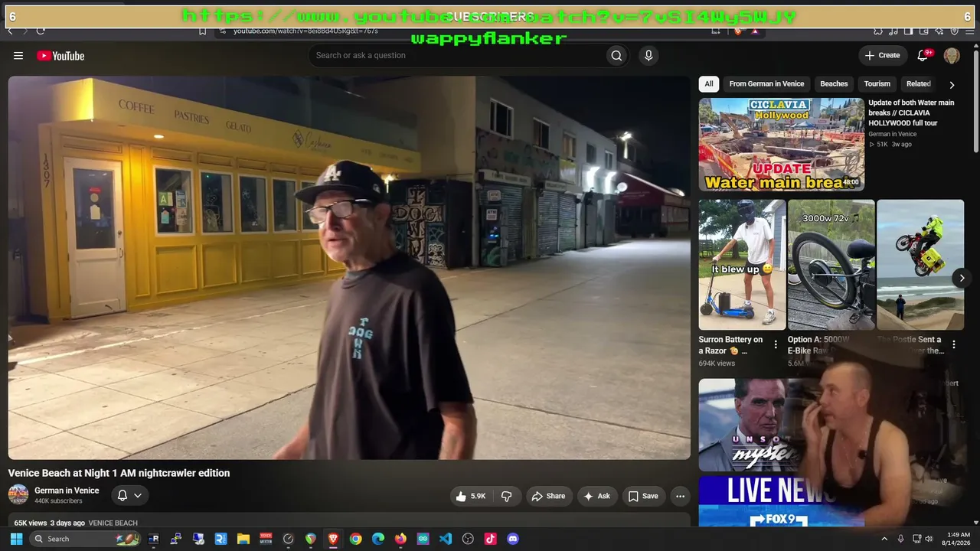Show next Shorts with the right arrow

(962, 278)
